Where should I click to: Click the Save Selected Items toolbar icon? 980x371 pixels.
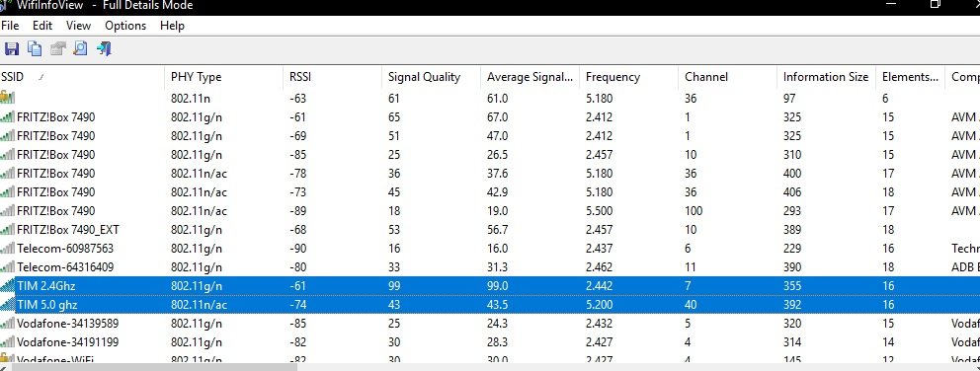tap(11, 48)
